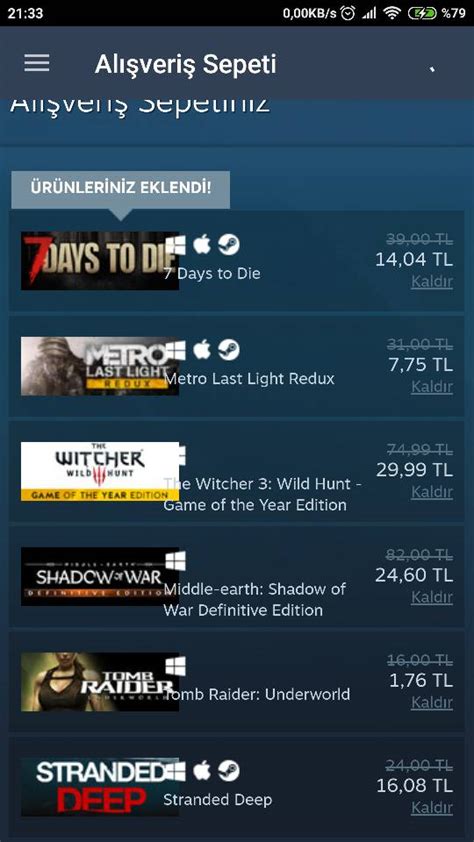The height and width of the screenshot is (842, 474).
Task: Open the 7 Days to Die thumbnail
Action: pyautogui.click(x=100, y=261)
